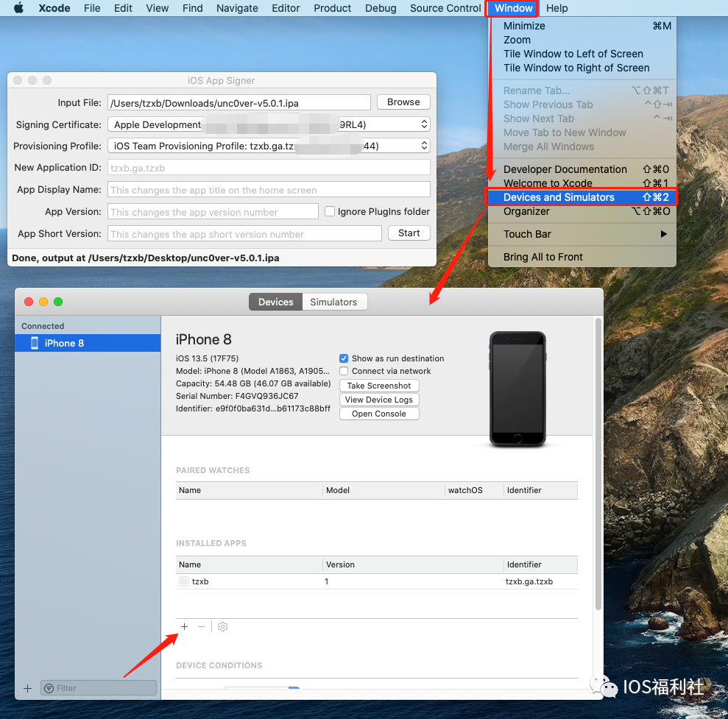Open the gear menu under Installed Apps
Viewport: 728px width, 719px height.
click(222, 626)
